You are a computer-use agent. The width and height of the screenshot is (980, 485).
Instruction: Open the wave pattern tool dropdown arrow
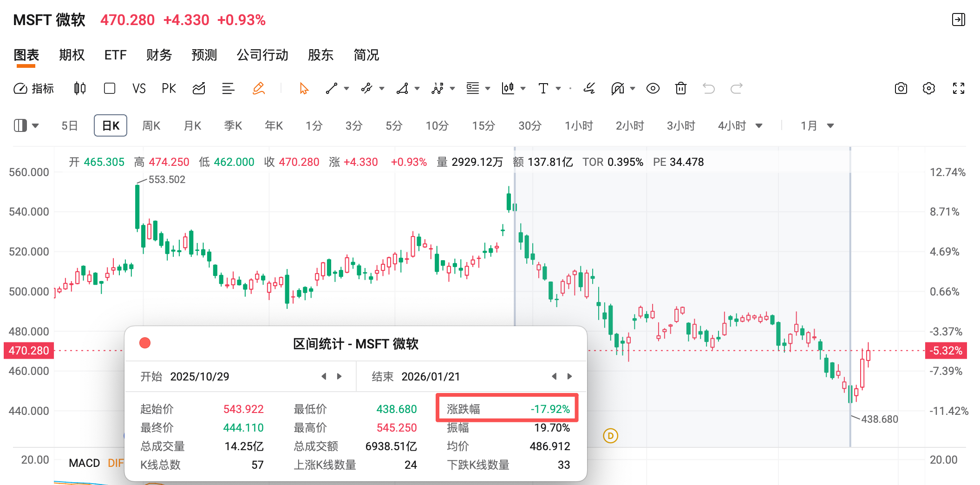click(452, 88)
